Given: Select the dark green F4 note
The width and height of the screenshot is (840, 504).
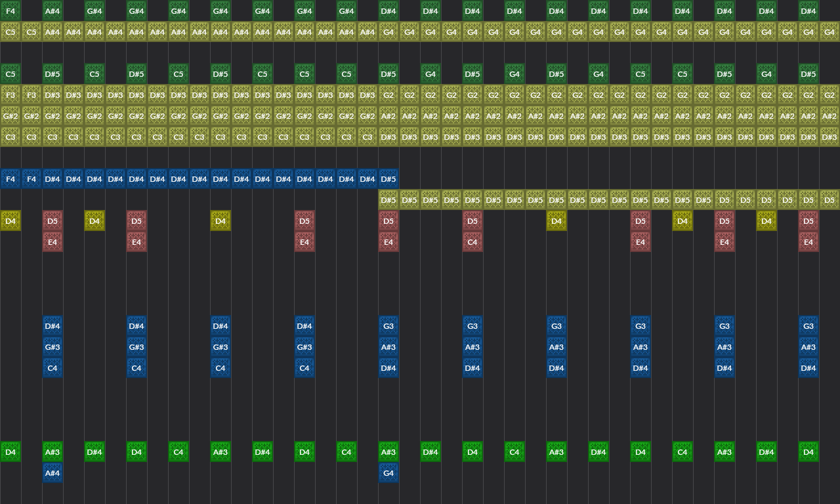Looking at the screenshot, I should click(x=10, y=11).
